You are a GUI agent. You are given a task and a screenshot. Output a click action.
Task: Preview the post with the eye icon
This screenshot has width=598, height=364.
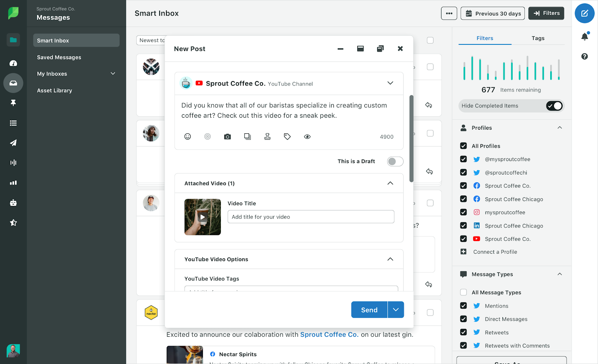[x=307, y=136]
